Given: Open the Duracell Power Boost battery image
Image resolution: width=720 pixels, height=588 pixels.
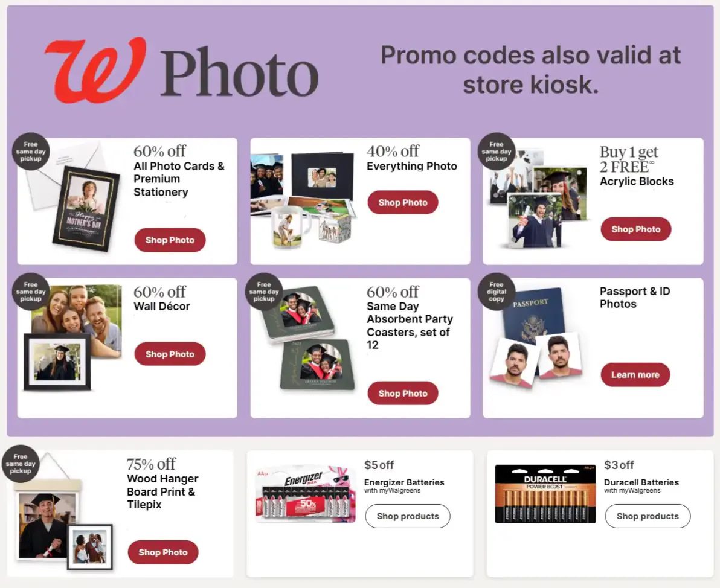Looking at the screenshot, I should click(x=545, y=494).
